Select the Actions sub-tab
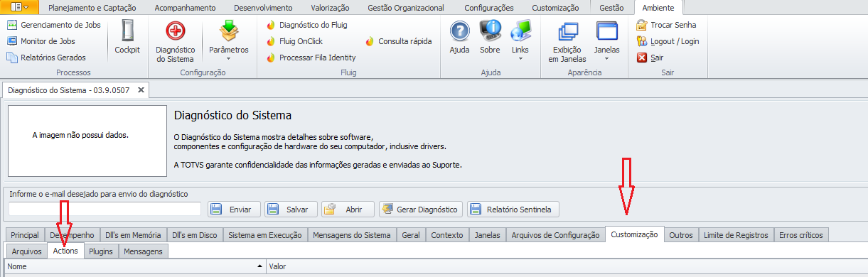The height and width of the screenshot is (277, 868). [x=65, y=251]
